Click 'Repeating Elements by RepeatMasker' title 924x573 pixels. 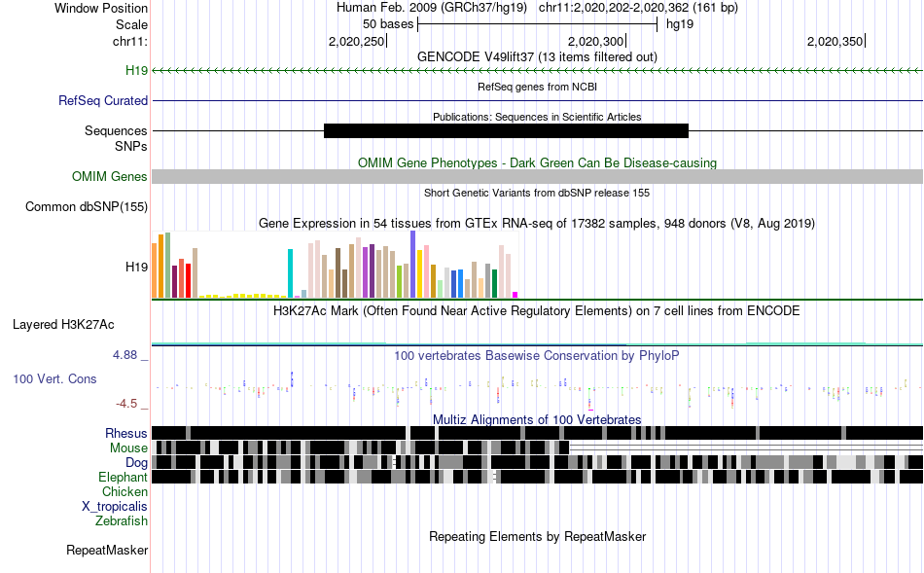[538, 536]
